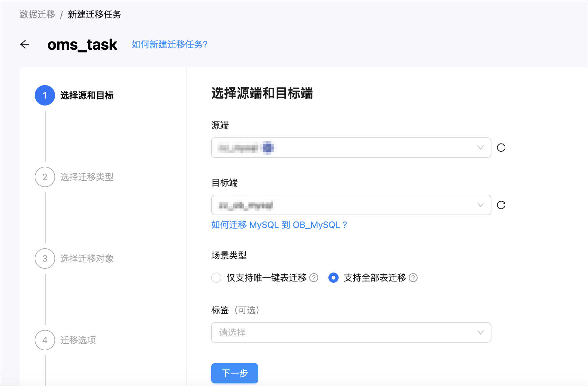Open the 标签 请选择 dropdown

click(x=351, y=332)
